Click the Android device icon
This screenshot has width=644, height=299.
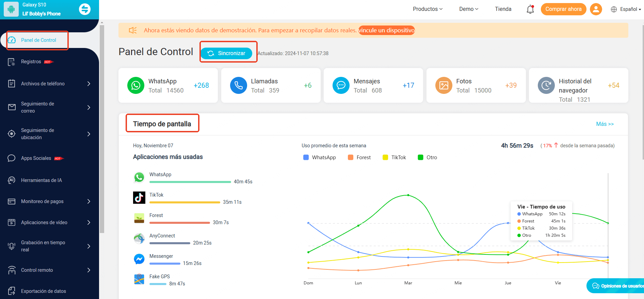point(11,9)
